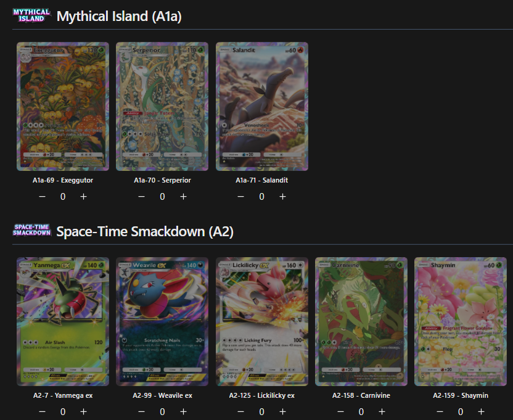The height and width of the screenshot is (420, 513).
Task: Select the 'Mythical Island (A1a)' heading
Action: pyautogui.click(x=119, y=17)
